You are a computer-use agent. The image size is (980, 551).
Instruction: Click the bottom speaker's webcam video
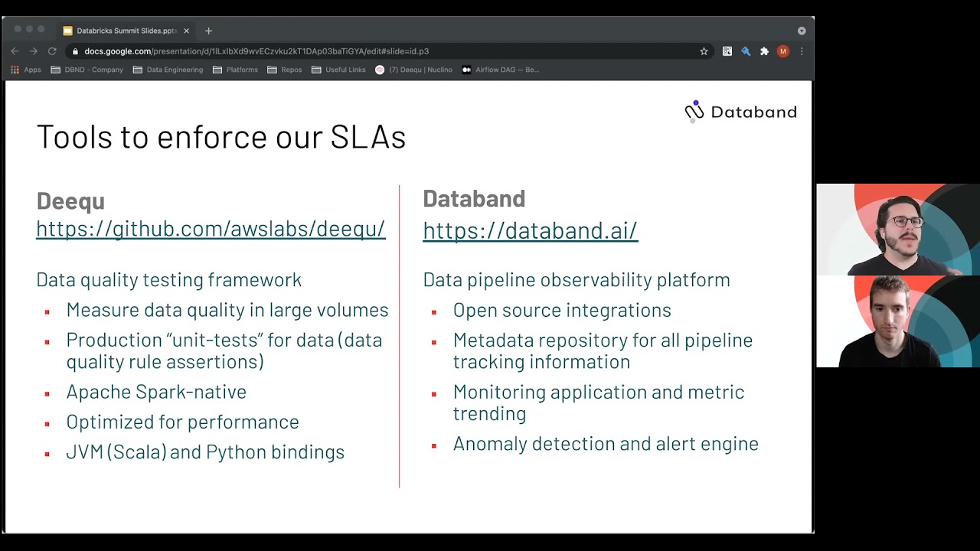[x=898, y=321]
